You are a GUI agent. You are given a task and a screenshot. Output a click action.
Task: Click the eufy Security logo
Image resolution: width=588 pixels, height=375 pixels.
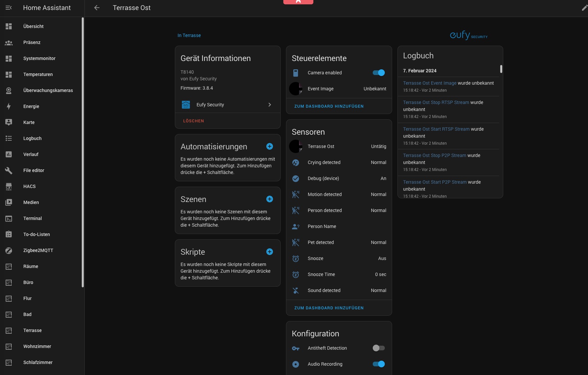click(469, 35)
